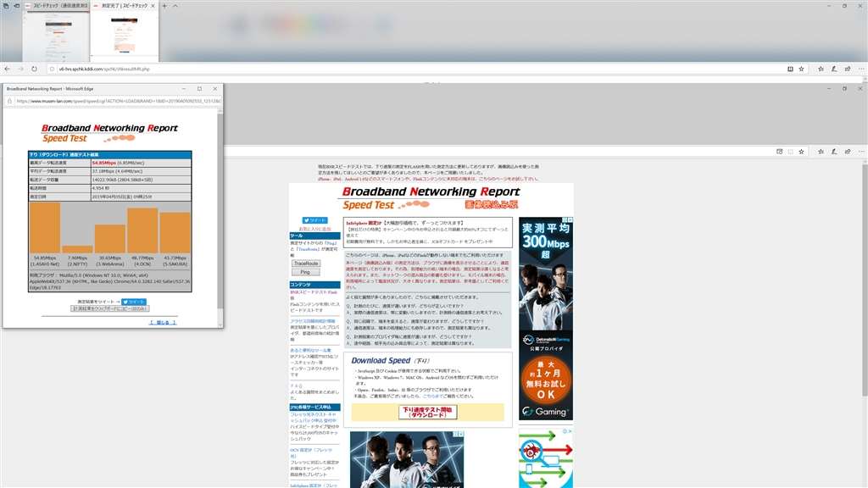Click the 実測平均300Mbps advertisement banner
The image size is (868, 488).
546,319
